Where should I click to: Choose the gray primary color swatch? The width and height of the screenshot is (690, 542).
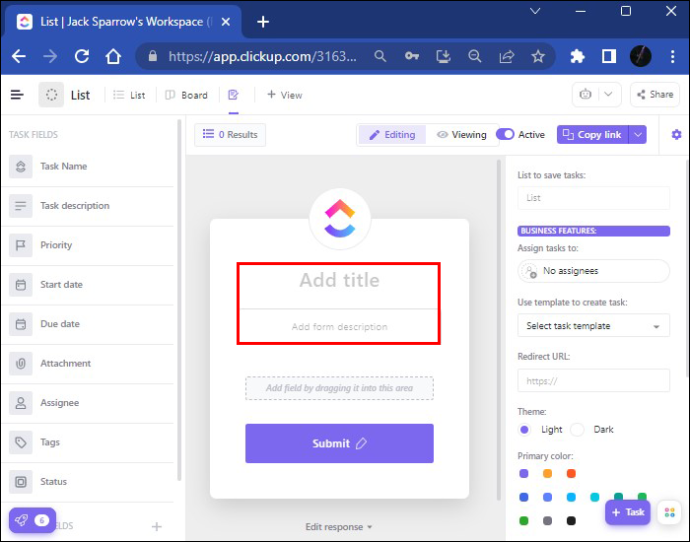point(547,521)
